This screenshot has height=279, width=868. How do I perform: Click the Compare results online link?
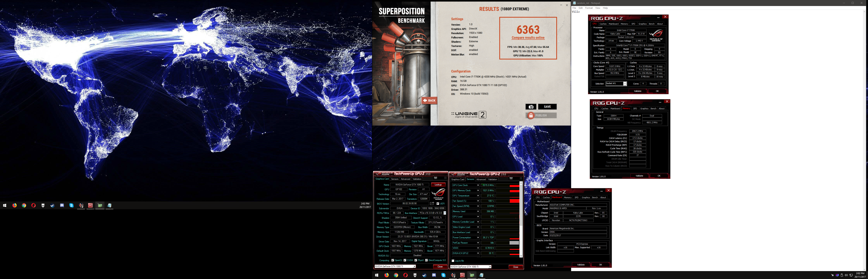click(x=528, y=38)
